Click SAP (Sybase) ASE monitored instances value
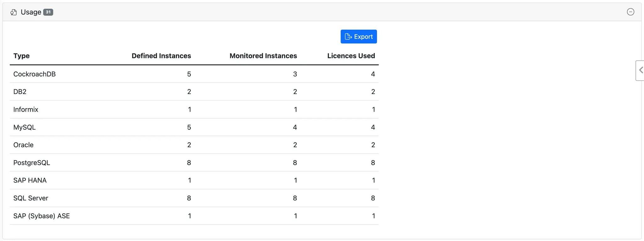644x241 pixels. 295,216
